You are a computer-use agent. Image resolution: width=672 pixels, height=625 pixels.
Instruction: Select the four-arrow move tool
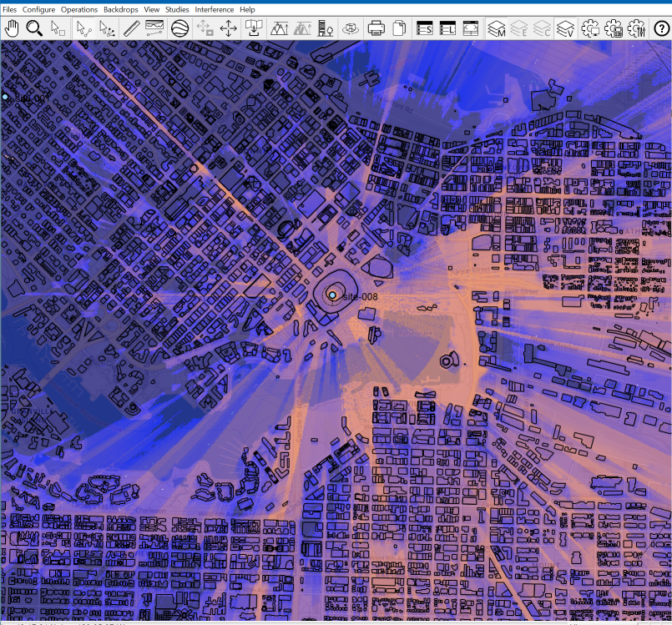pos(228,28)
